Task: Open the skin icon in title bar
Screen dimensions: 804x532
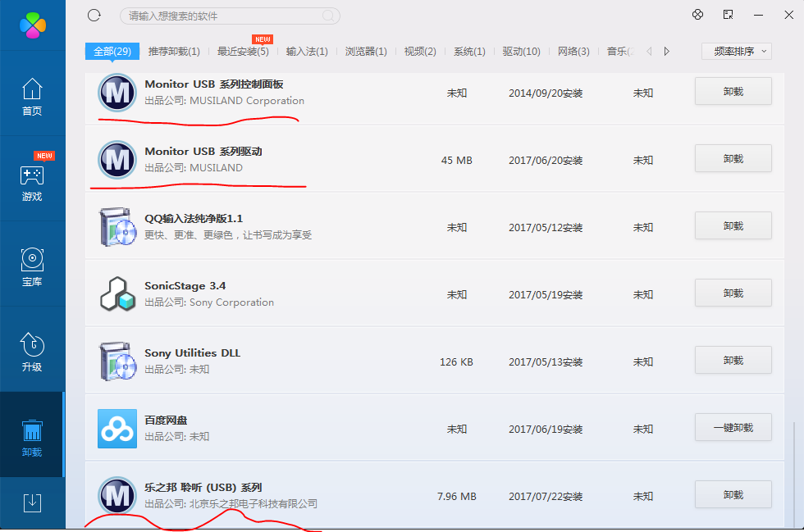Action: coord(697,15)
